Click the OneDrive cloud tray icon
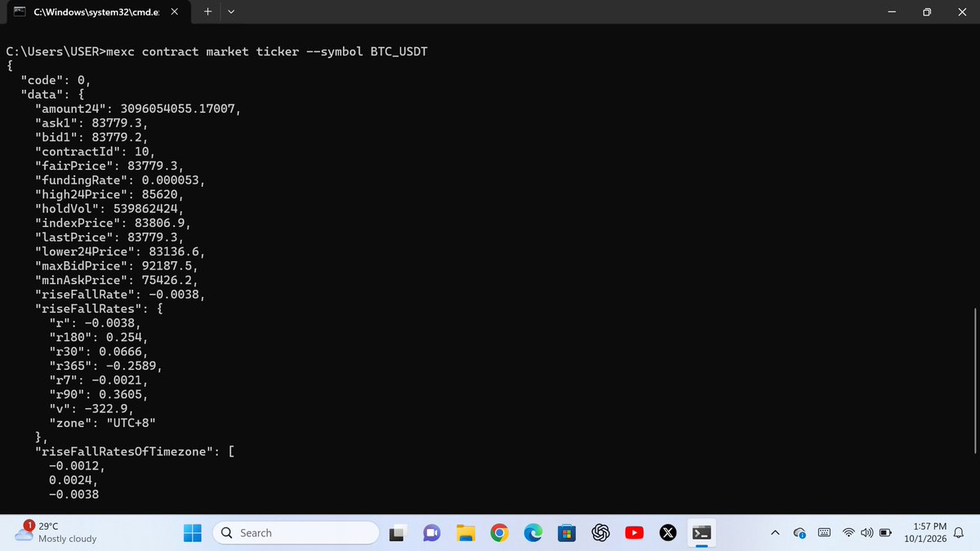Screen dimensions: 980x551 [x=800, y=533]
